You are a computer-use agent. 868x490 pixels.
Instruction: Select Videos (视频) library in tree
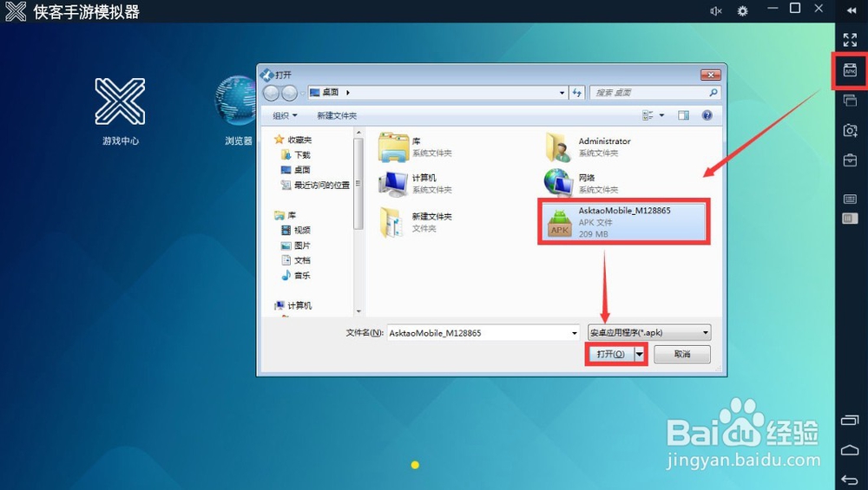click(296, 230)
